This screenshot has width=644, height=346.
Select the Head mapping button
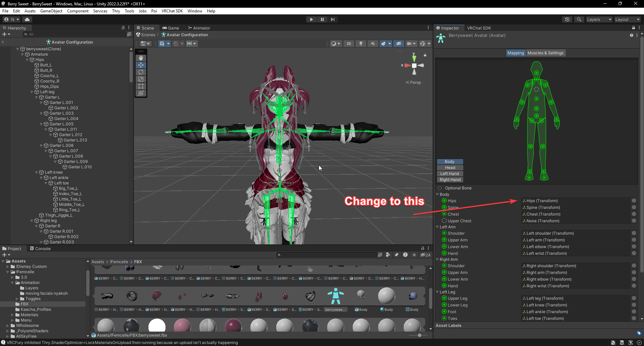450,168
